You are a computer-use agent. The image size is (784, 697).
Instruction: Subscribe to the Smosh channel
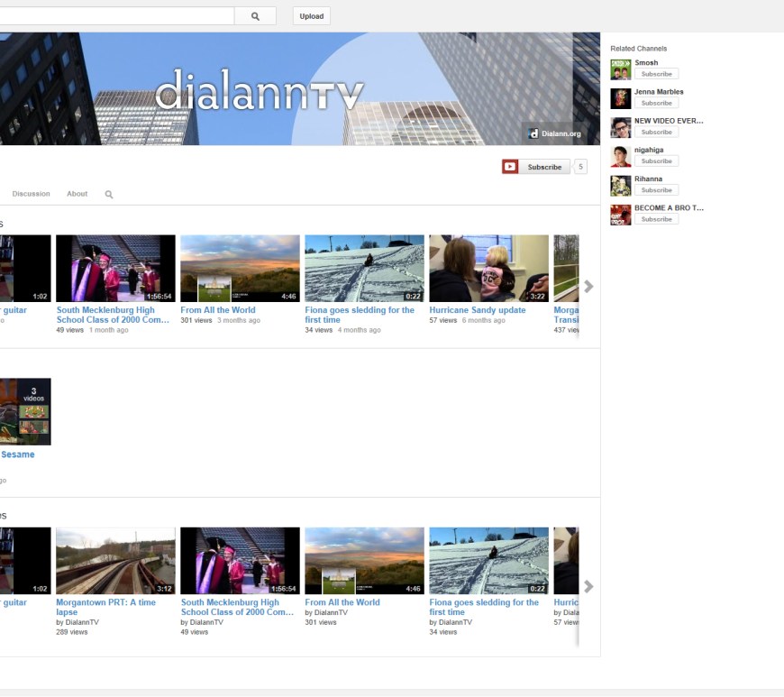(656, 74)
